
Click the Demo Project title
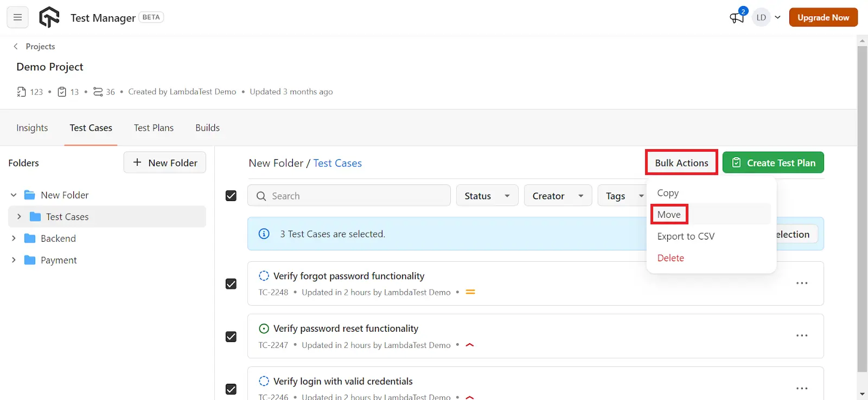[50, 67]
